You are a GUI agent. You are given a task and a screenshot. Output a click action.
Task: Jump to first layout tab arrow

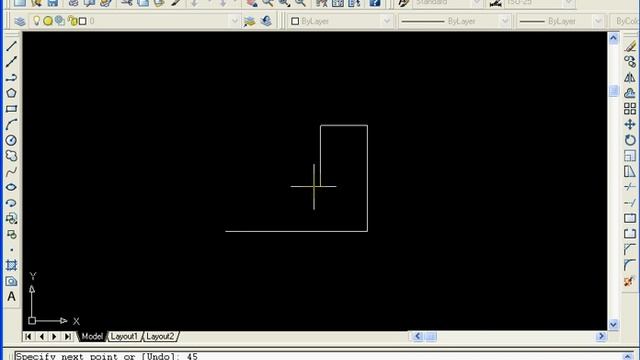click(x=28, y=336)
